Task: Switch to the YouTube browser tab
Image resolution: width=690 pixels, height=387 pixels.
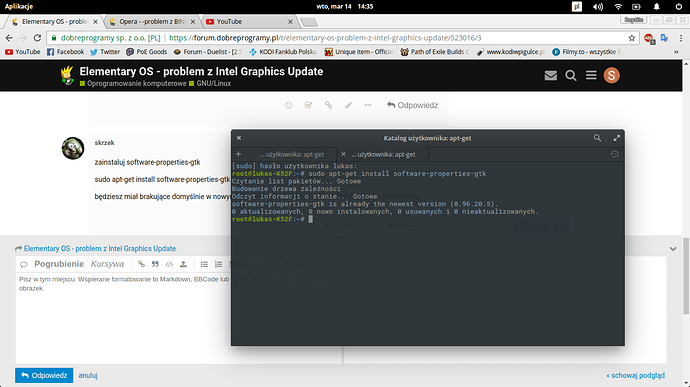Action: coord(249,22)
